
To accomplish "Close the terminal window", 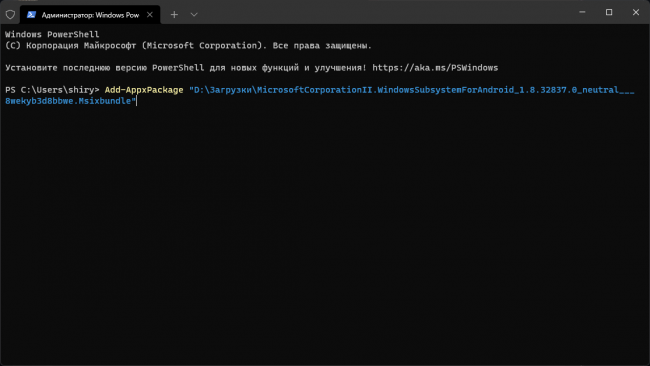I will click(635, 12).
